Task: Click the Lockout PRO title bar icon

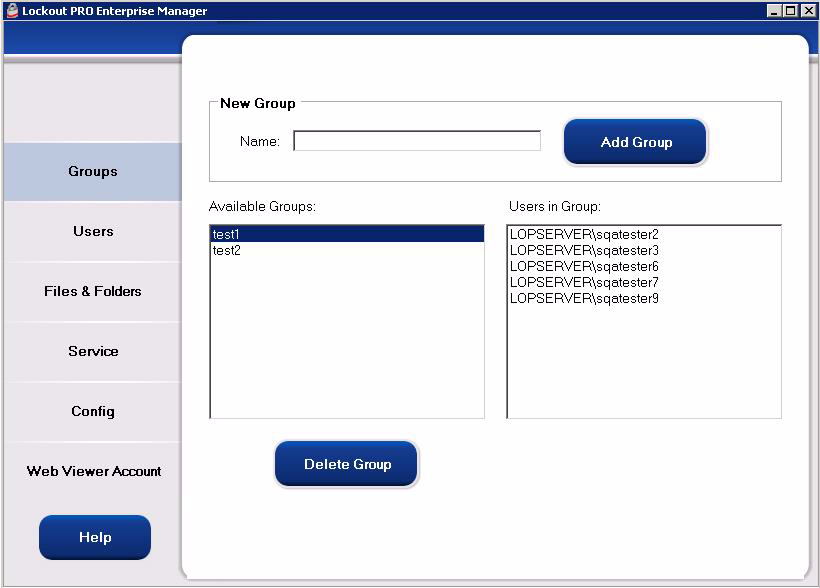Action: 10,10
